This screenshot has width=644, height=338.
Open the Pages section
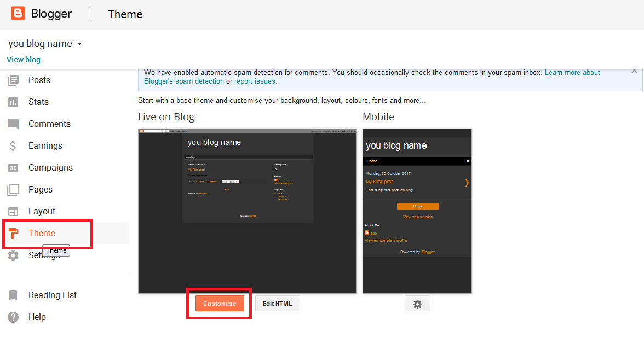(14, 189)
